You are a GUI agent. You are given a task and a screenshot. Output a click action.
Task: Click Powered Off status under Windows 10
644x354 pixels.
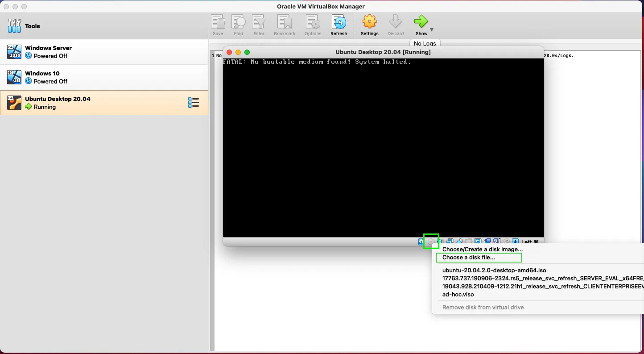[x=51, y=81]
